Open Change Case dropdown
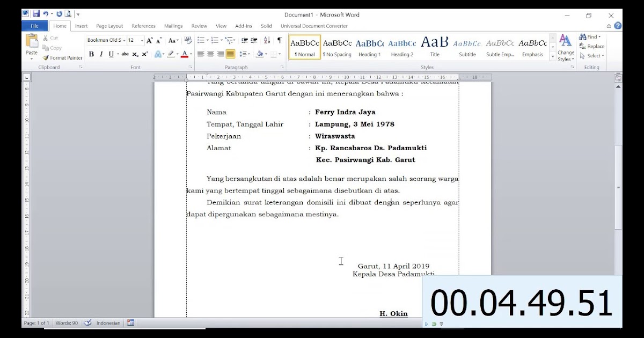 click(173, 40)
